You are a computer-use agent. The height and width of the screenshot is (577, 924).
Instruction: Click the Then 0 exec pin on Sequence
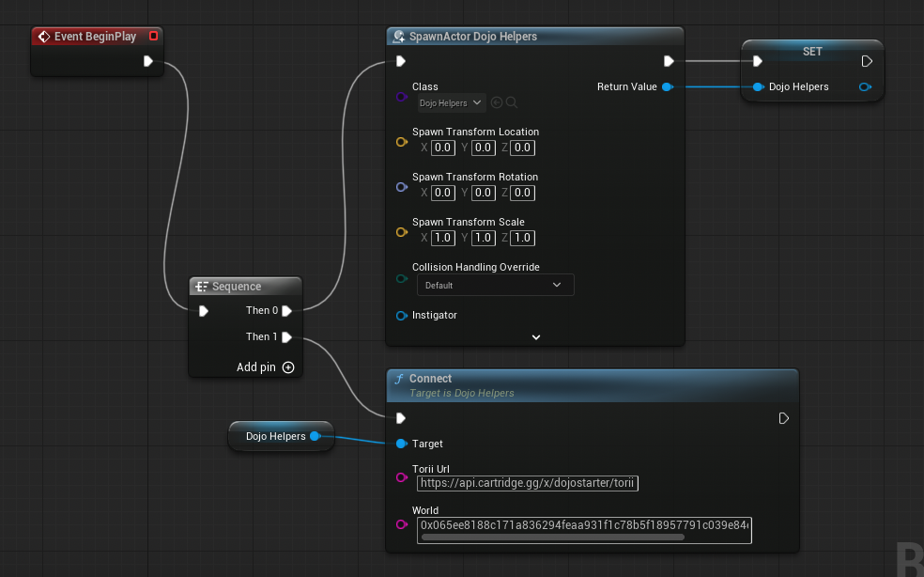[287, 310]
